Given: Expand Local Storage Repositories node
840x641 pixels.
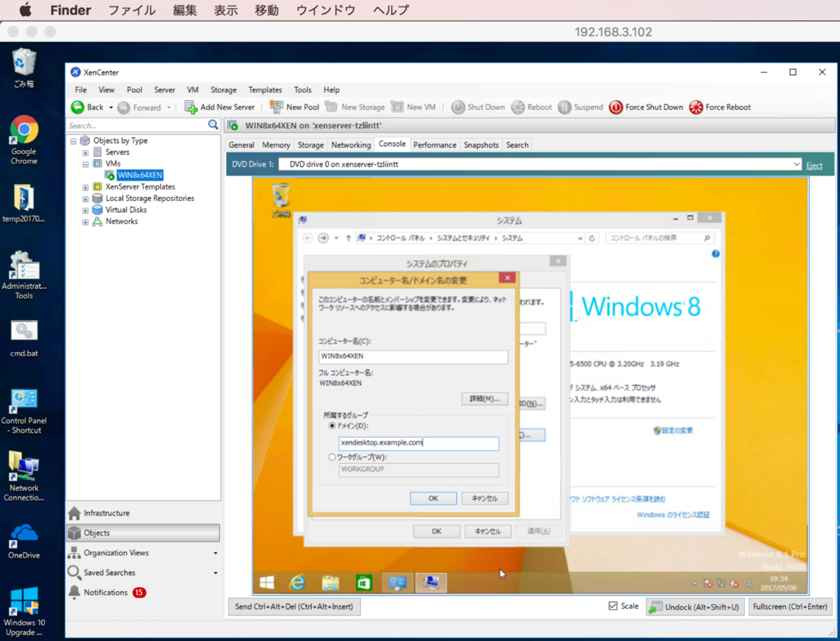Looking at the screenshot, I should point(85,199).
